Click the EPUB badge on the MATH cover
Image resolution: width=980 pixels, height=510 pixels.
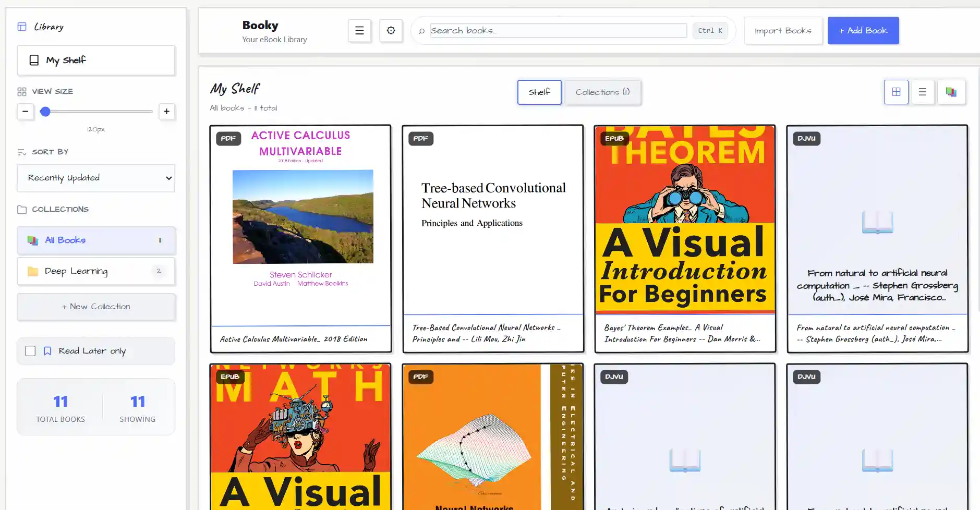230,377
